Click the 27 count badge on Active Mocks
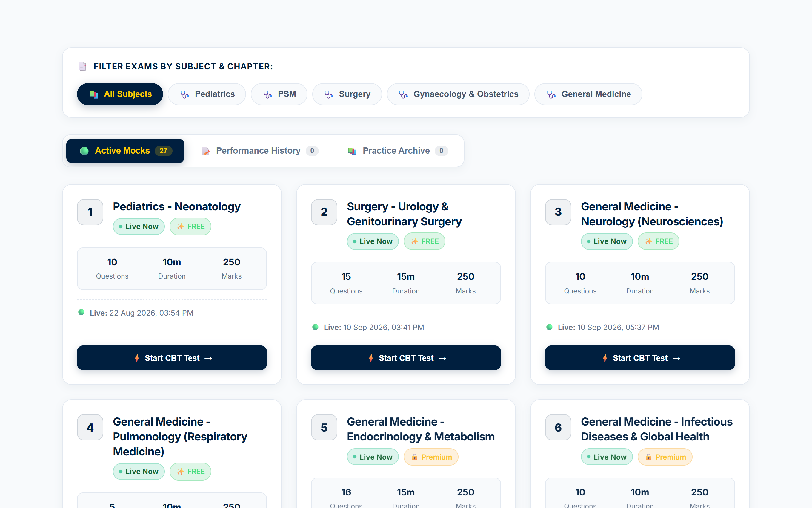The width and height of the screenshot is (812, 508). click(x=163, y=151)
